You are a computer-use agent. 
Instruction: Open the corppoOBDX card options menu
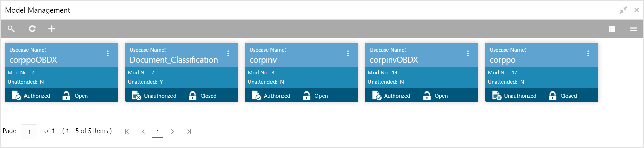(108, 53)
